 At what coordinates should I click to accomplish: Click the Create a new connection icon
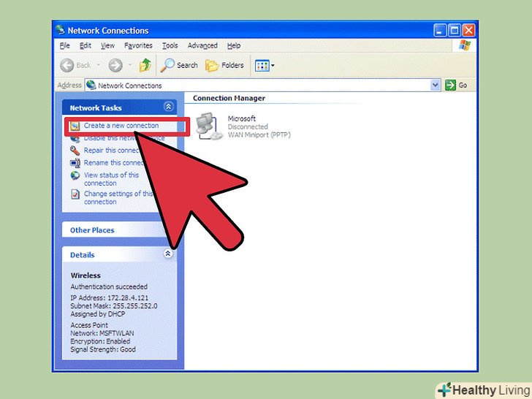click(75, 126)
